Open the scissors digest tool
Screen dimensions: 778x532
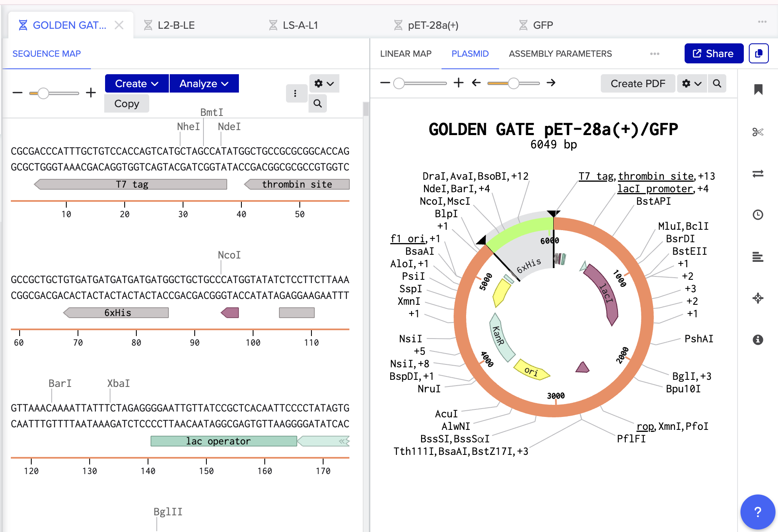pyautogui.click(x=758, y=132)
